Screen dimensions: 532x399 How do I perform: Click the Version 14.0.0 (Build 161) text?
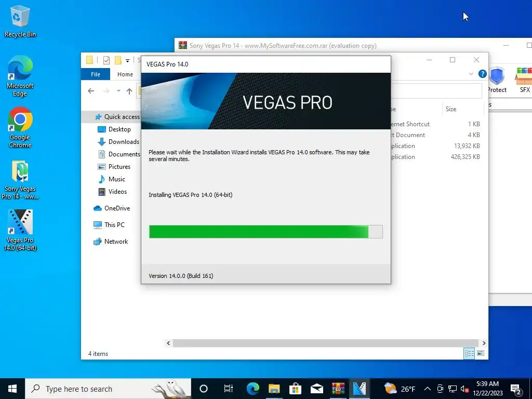pos(181,276)
